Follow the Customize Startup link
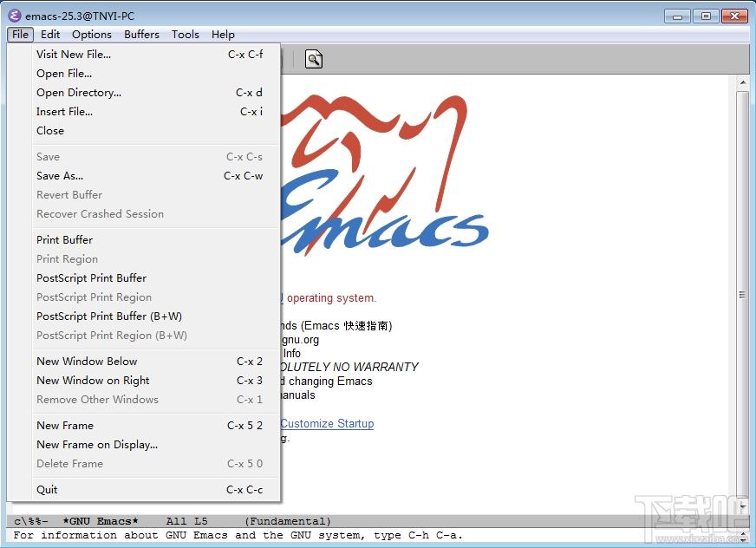Screen dimensions: 756x548 [x=327, y=423]
